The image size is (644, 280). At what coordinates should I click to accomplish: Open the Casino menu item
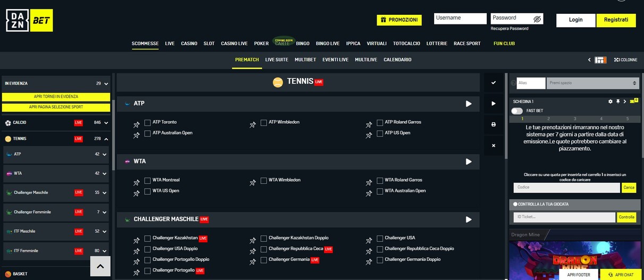point(189,44)
